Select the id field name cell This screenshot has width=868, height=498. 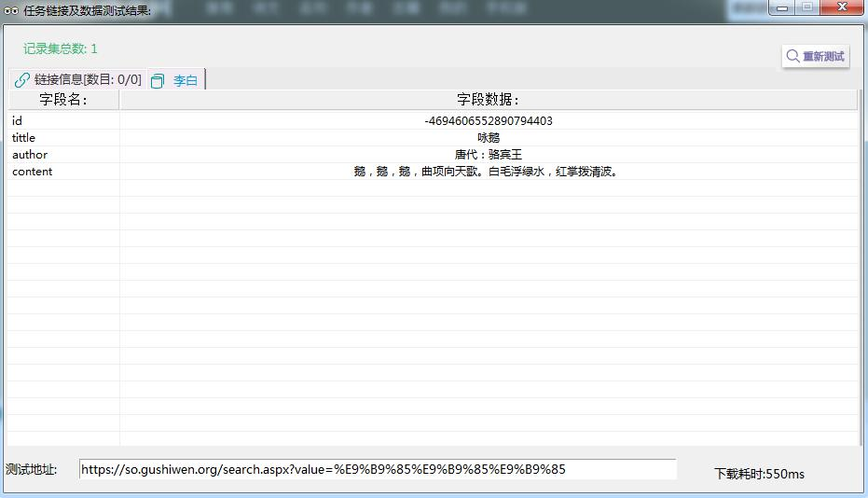(x=63, y=120)
